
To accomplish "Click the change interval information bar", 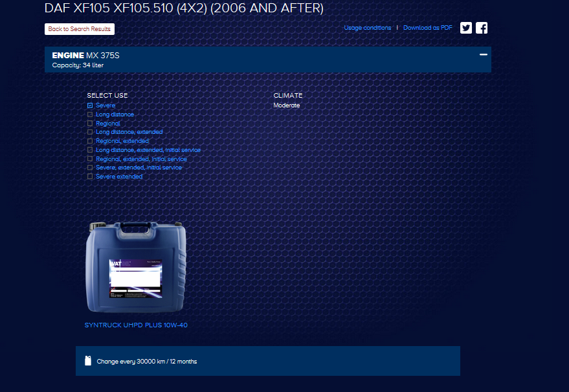I will [x=267, y=361].
